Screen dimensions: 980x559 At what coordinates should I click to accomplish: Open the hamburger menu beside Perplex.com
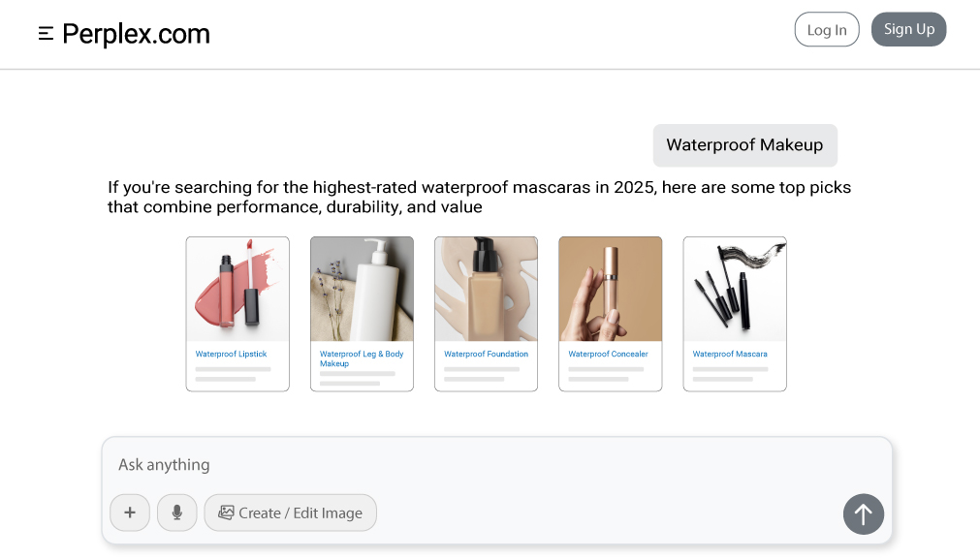coord(46,34)
